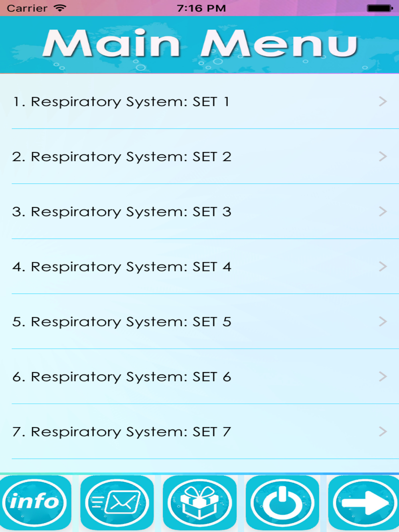This screenshot has width=399, height=532.
Task: Select Respiratory System: SET 2
Action: [x=122, y=157]
